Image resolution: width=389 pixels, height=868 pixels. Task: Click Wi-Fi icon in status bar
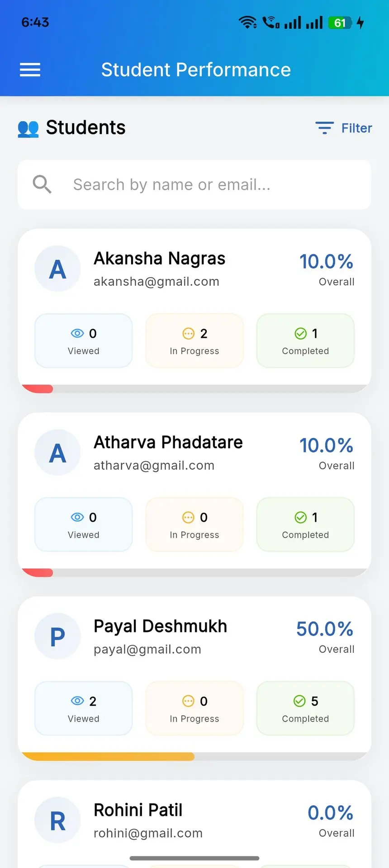tap(247, 22)
